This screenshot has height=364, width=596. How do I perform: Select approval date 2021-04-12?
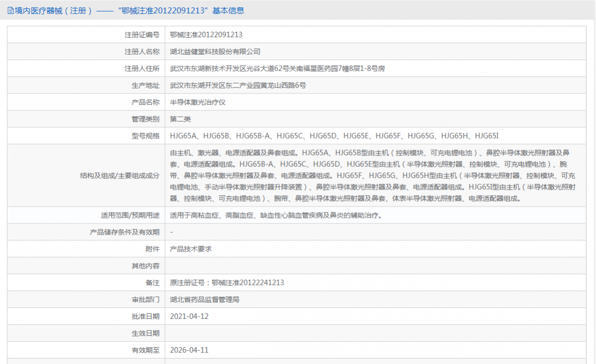pyautogui.click(x=189, y=316)
